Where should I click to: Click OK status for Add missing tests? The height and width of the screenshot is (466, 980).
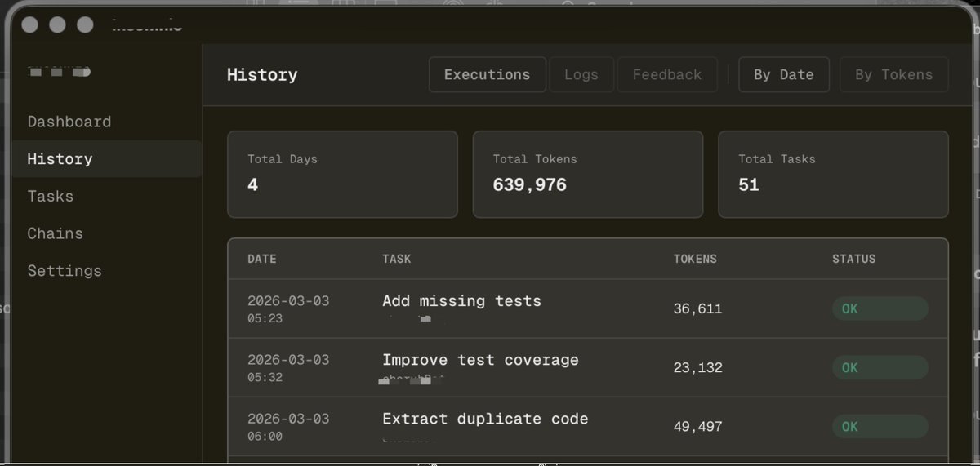click(880, 308)
